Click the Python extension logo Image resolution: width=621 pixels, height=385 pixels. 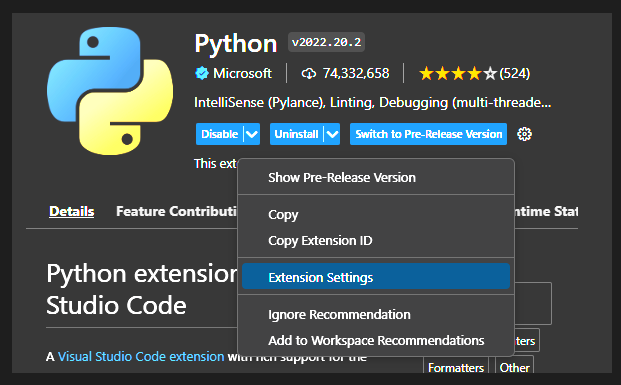coord(110,91)
